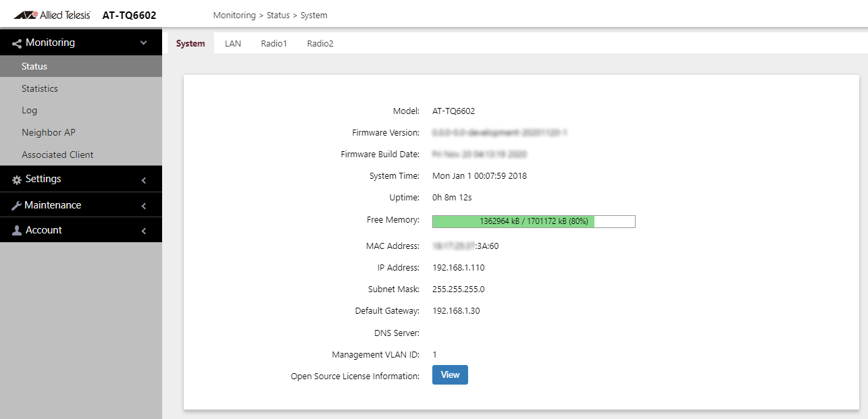View Open Source License Information
Image resolution: width=868 pixels, height=419 pixels.
coord(450,375)
